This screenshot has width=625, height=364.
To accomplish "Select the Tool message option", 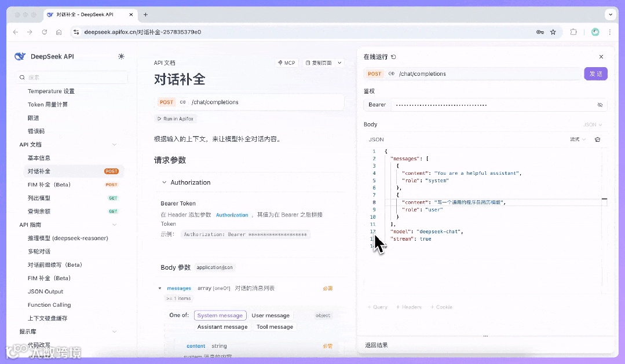I will coord(275,327).
